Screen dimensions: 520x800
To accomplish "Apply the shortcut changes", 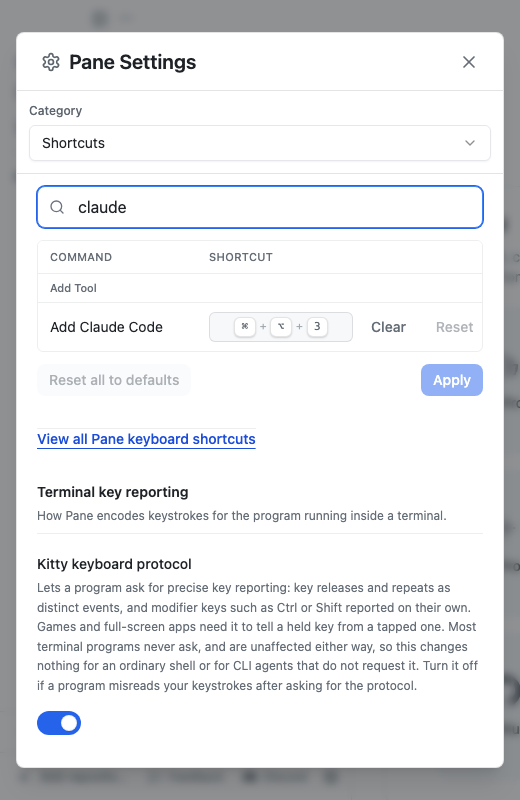I will click(452, 380).
